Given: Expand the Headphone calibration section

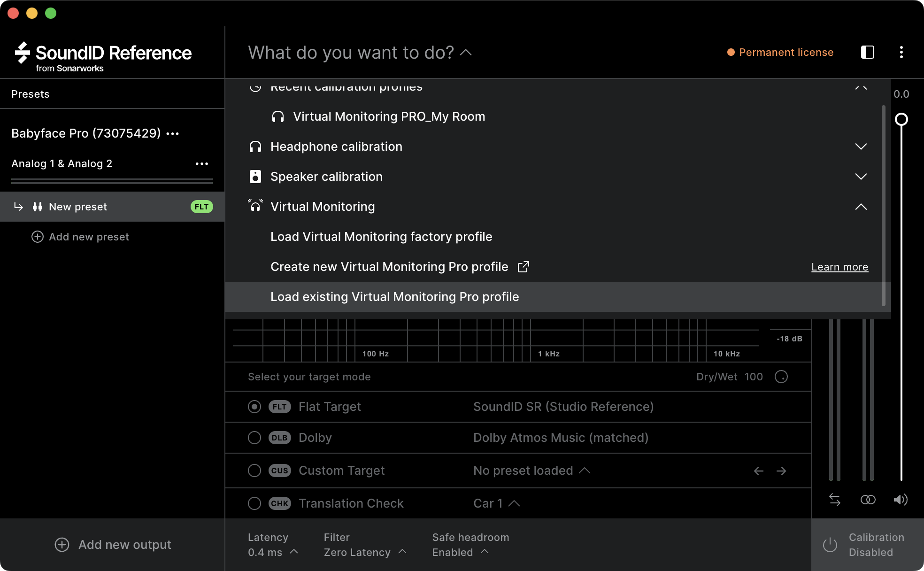Looking at the screenshot, I should point(861,147).
